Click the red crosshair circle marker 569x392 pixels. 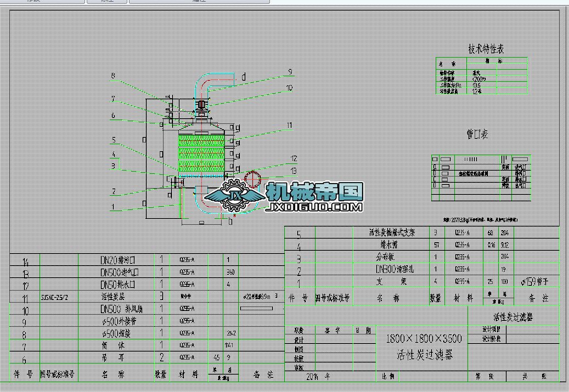tap(252, 178)
